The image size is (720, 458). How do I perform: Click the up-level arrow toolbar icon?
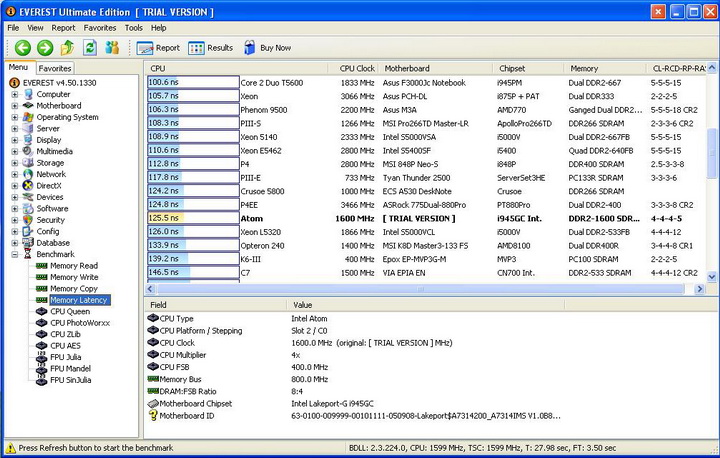pos(68,47)
